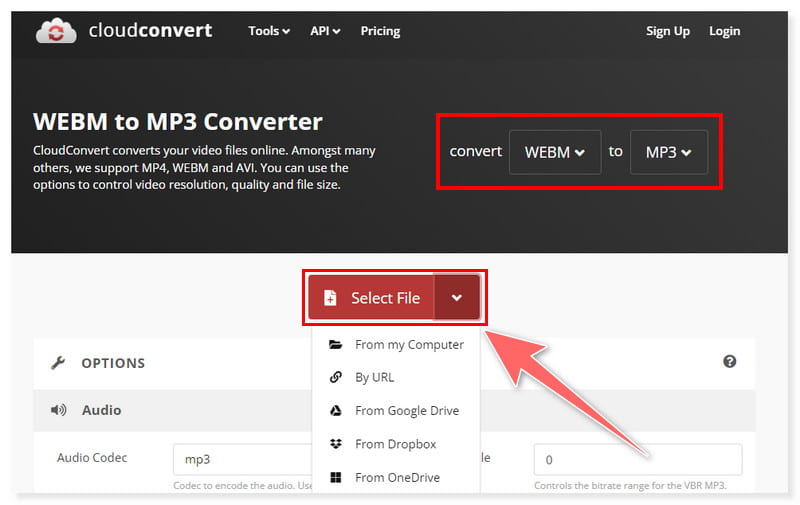Click the OneDrive grid icon
The image size is (800, 505).
[x=335, y=477]
